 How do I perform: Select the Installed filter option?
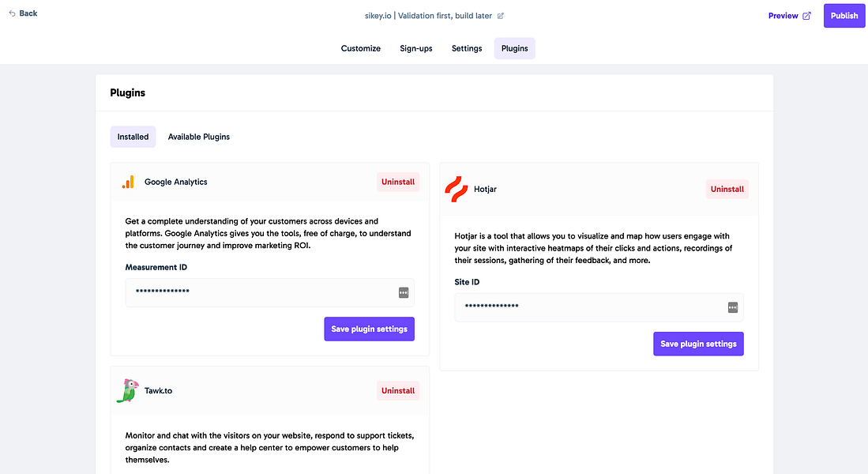[133, 137]
